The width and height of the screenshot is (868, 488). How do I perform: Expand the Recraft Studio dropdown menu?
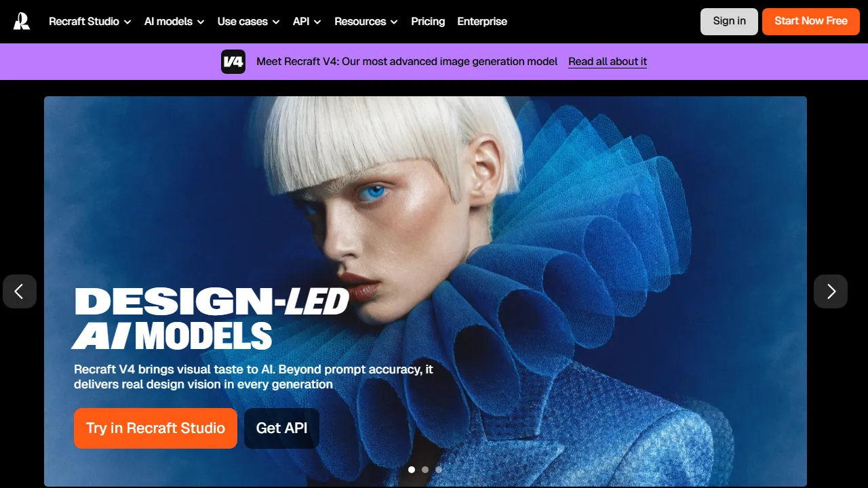coord(90,22)
